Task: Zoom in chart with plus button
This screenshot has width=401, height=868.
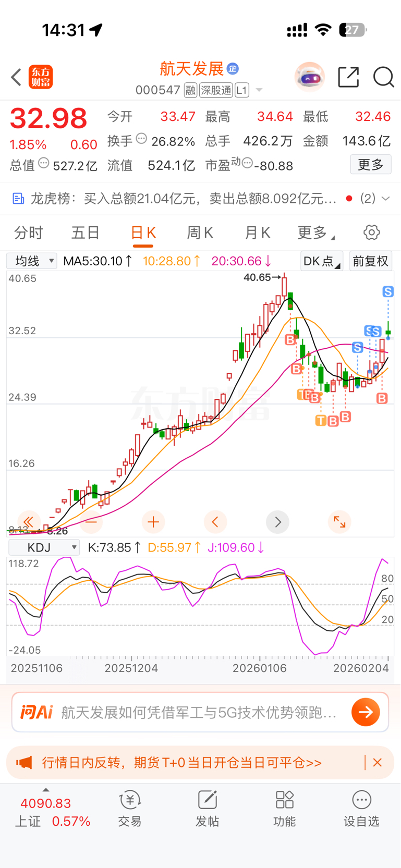Action: pyautogui.click(x=153, y=522)
